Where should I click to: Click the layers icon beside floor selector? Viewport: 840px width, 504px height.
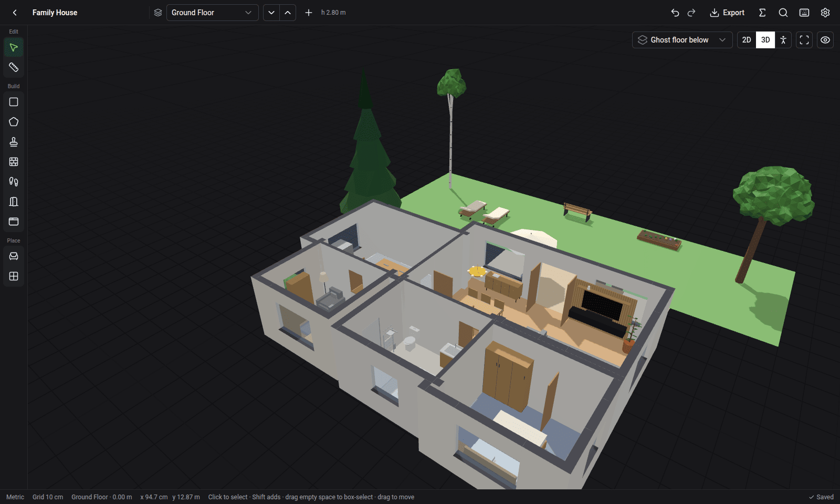[x=158, y=13]
